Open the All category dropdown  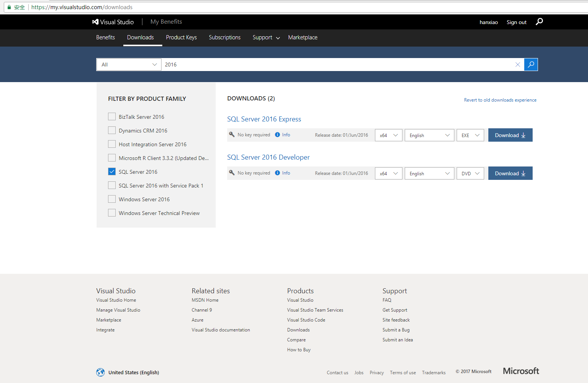(x=129, y=65)
